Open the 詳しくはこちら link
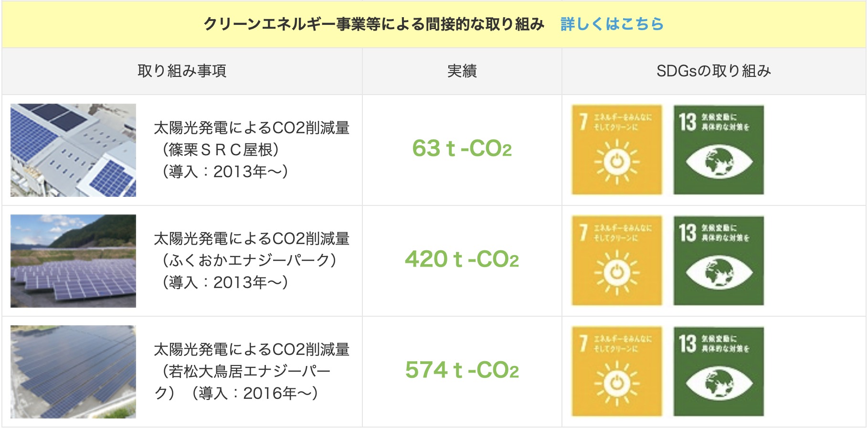 (x=612, y=24)
